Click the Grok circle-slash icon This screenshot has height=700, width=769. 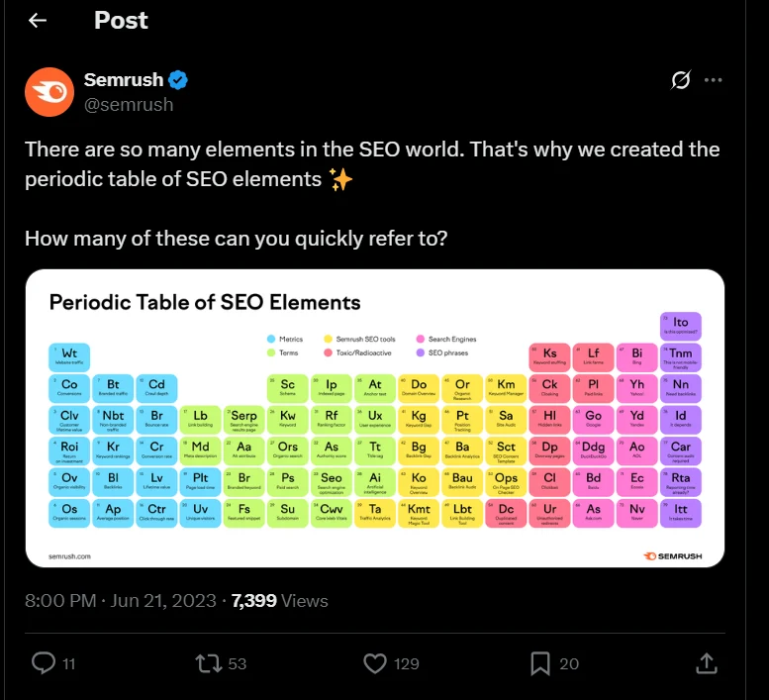coord(680,80)
